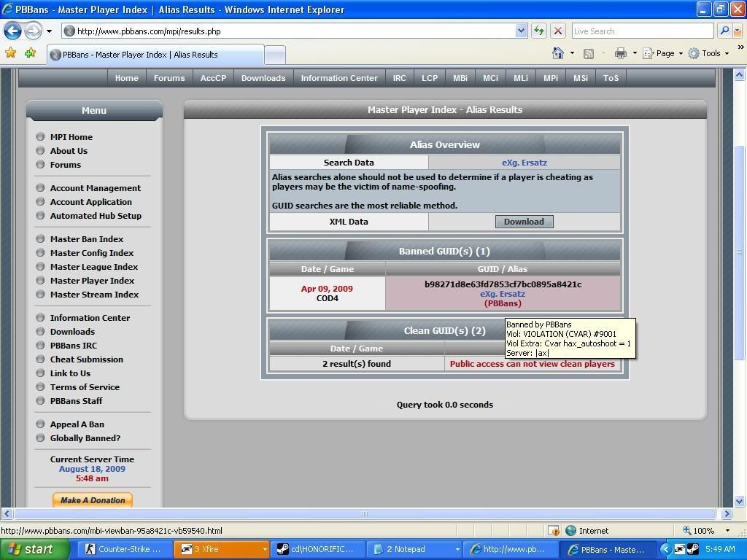Screen dimensions: 747x560
Task: Click the popup blocker status bar icon
Action: click(553, 531)
